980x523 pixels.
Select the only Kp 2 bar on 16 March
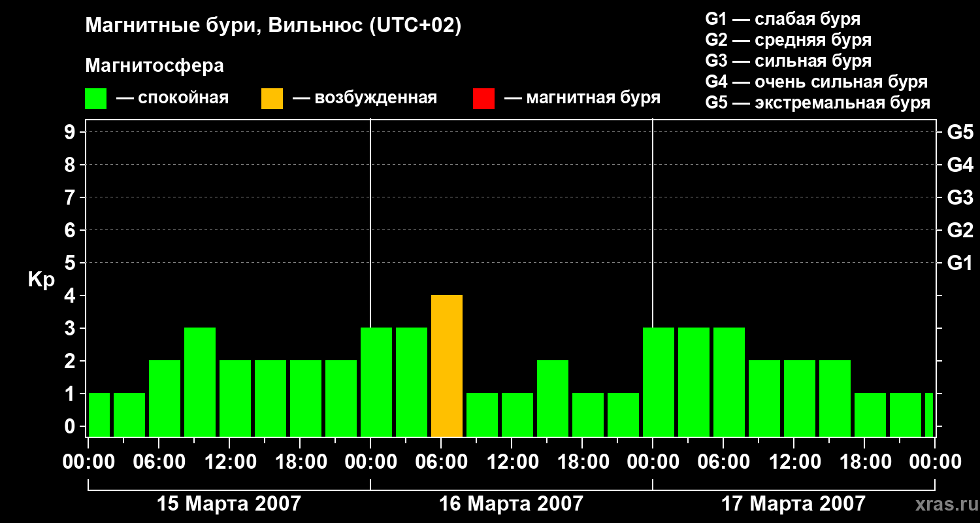(x=553, y=399)
